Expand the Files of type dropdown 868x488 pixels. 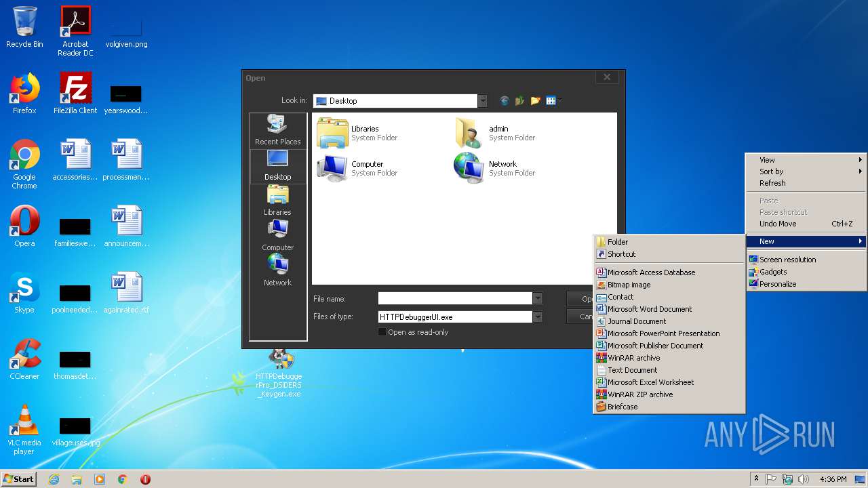tap(537, 317)
